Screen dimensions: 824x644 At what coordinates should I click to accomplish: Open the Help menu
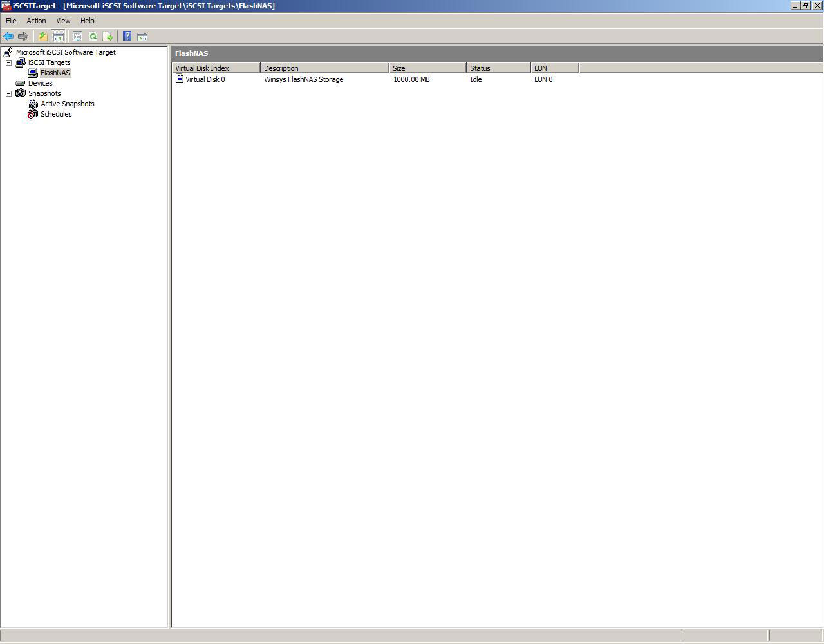pyautogui.click(x=88, y=21)
